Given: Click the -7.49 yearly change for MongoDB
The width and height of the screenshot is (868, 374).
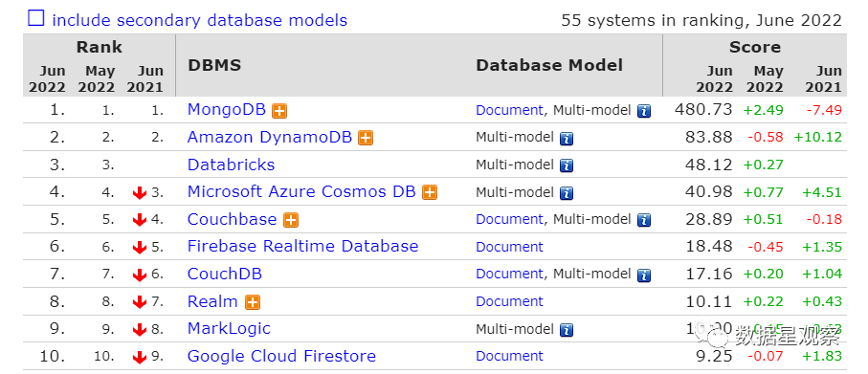Looking at the screenshot, I should tap(824, 110).
